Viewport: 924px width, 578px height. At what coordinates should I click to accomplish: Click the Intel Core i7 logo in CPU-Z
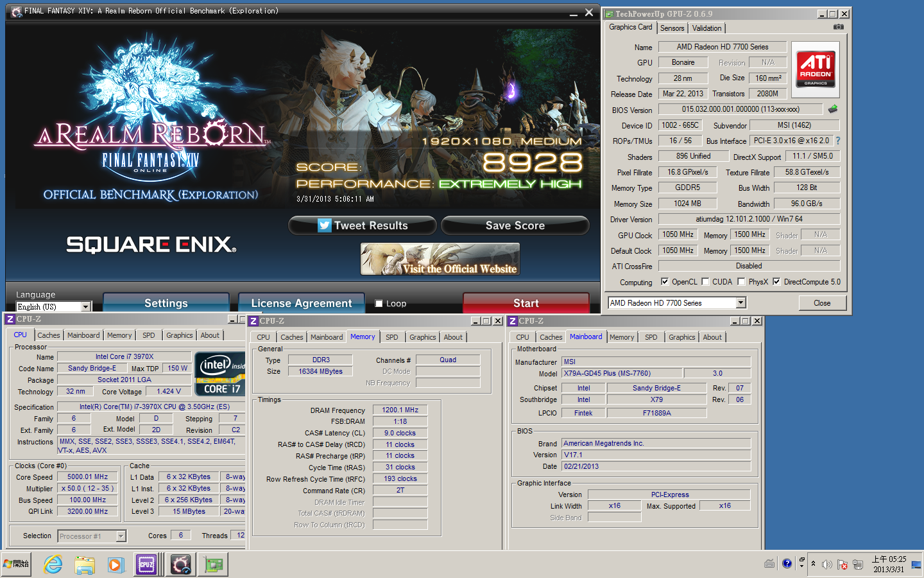tap(220, 374)
